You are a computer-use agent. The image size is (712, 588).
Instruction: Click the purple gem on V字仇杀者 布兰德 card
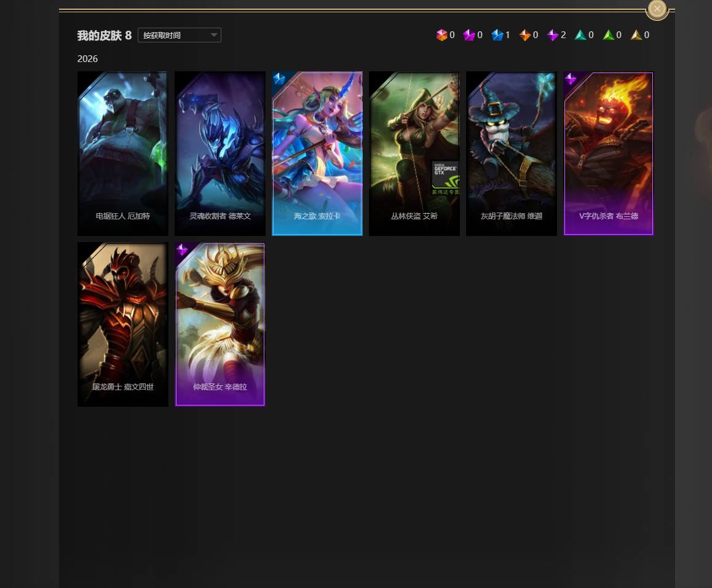pos(571,79)
